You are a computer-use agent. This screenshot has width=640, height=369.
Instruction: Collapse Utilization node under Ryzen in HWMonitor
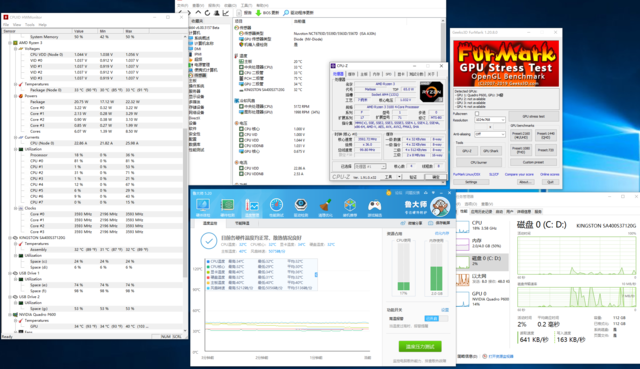click(x=16, y=149)
